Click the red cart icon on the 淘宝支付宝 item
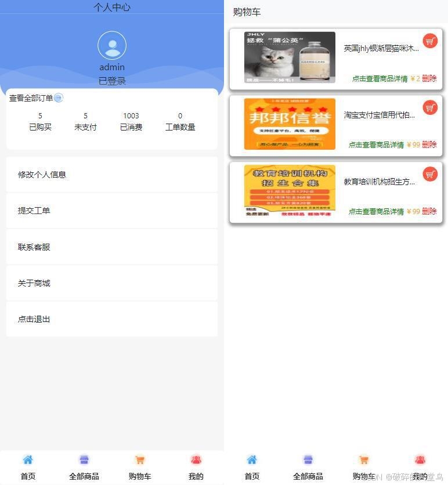 click(x=430, y=108)
